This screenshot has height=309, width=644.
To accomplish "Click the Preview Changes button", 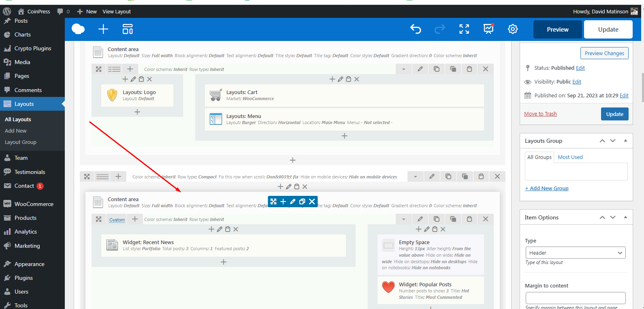I will tap(604, 54).
